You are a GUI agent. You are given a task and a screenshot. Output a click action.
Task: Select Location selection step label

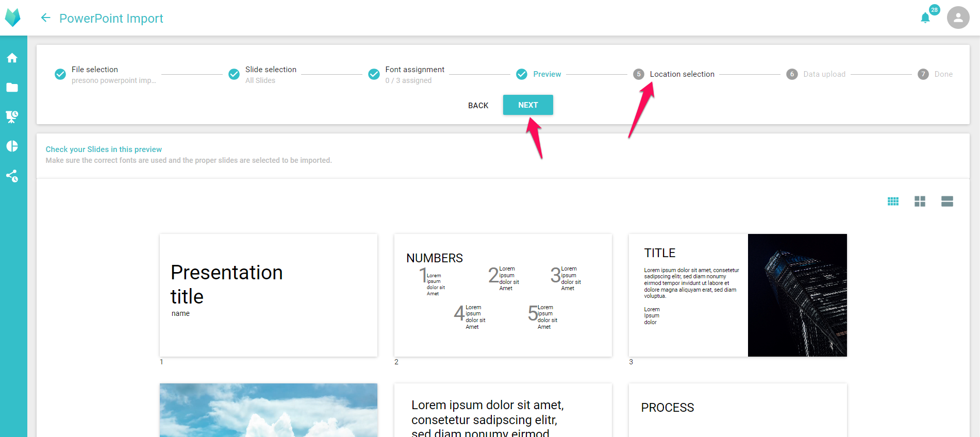[682, 74]
